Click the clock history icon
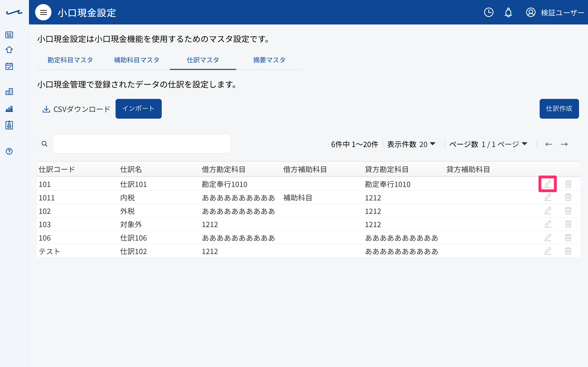Image resolution: width=588 pixels, height=367 pixels. [489, 12]
